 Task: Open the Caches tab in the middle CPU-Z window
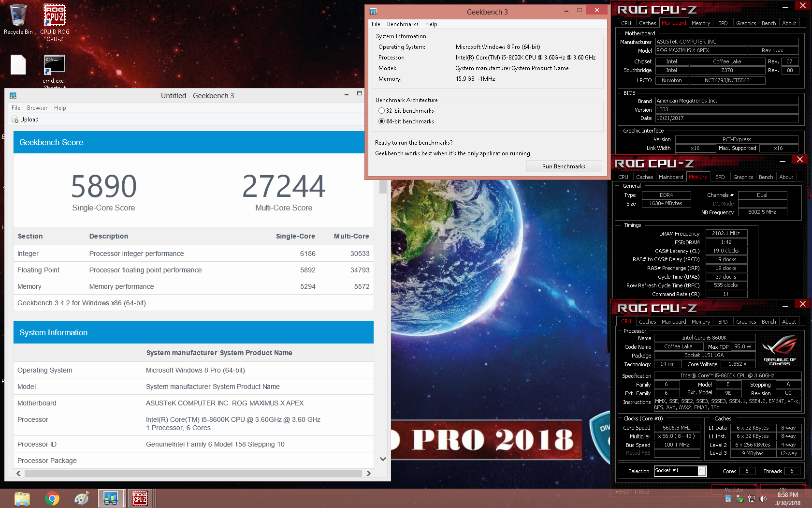(x=644, y=177)
